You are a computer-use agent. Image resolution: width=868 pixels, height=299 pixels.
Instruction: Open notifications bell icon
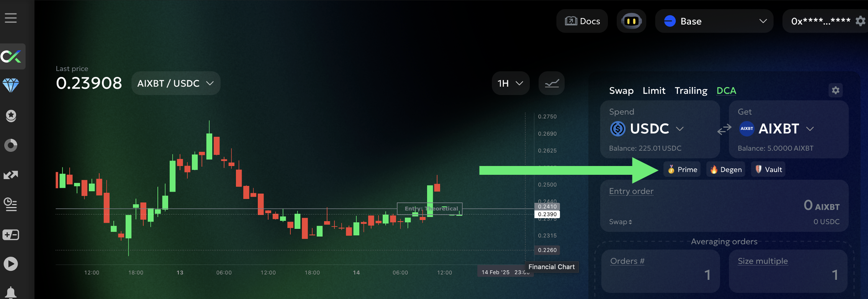[x=11, y=293]
